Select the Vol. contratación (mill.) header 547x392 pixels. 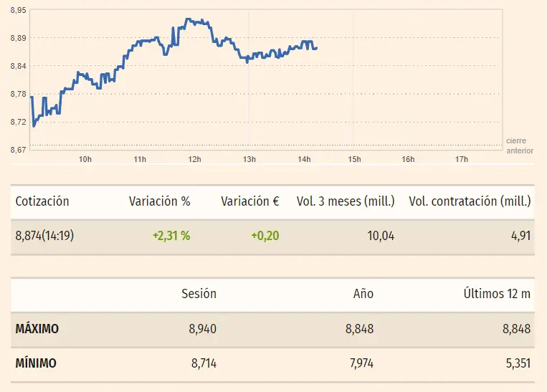[470, 201]
